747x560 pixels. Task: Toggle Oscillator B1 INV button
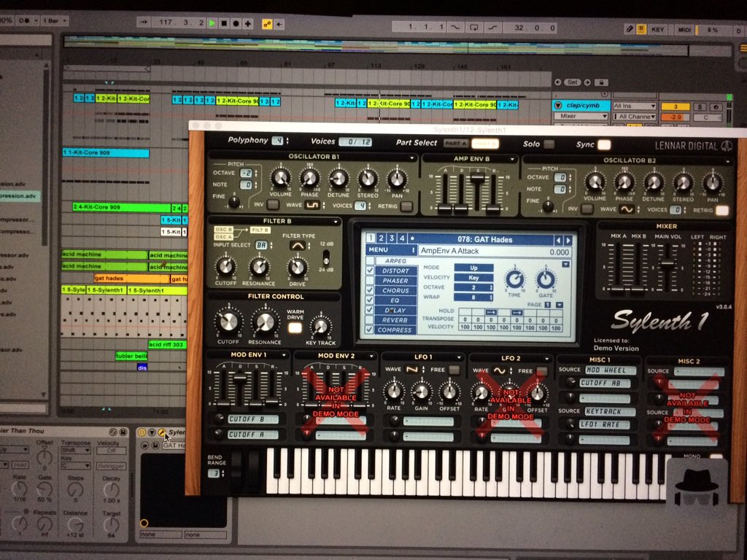pos(273,205)
